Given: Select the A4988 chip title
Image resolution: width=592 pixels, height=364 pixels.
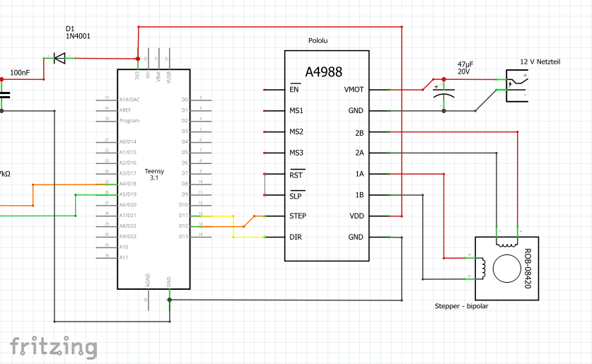Looking at the screenshot, I should click(323, 71).
